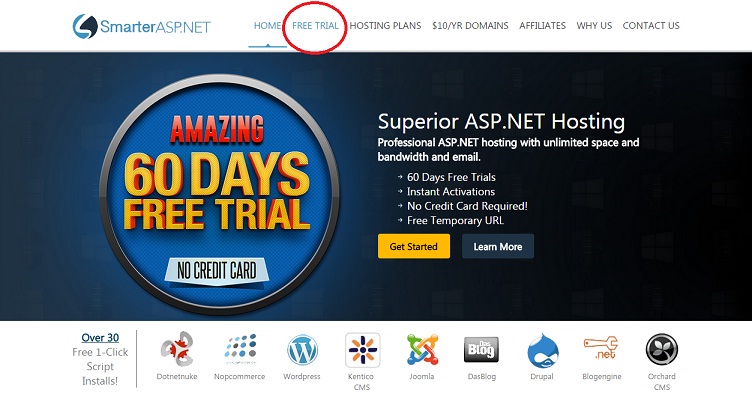The image size is (752, 399).
Task: Click the Drupal label text
Action: point(541,376)
